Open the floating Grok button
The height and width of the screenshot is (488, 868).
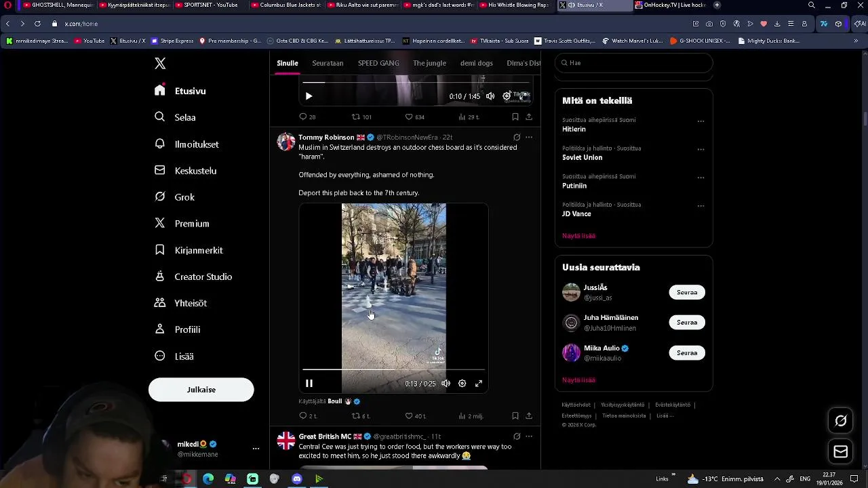(840, 421)
